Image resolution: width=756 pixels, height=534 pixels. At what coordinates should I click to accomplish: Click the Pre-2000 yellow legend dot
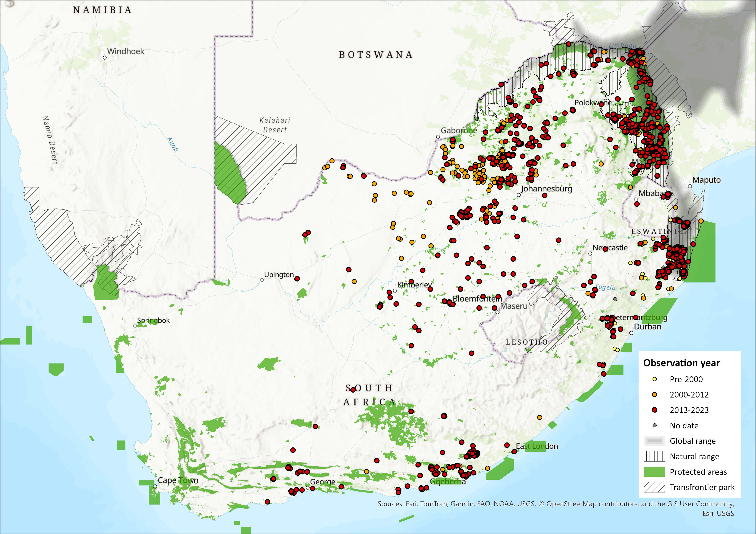point(654,379)
